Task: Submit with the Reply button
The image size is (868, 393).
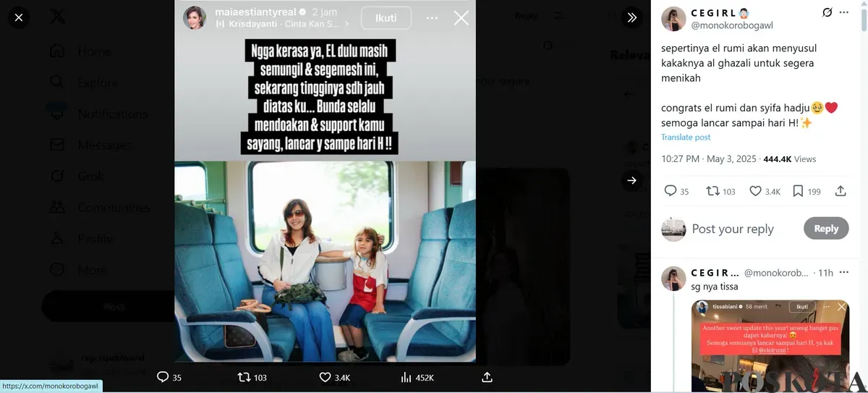Action: (x=826, y=228)
